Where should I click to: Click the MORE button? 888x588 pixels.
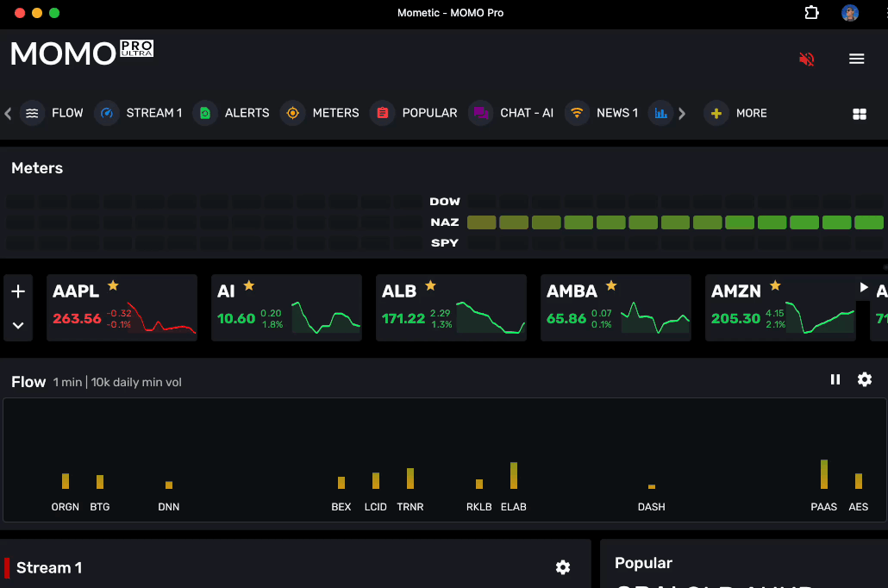(x=752, y=113)
